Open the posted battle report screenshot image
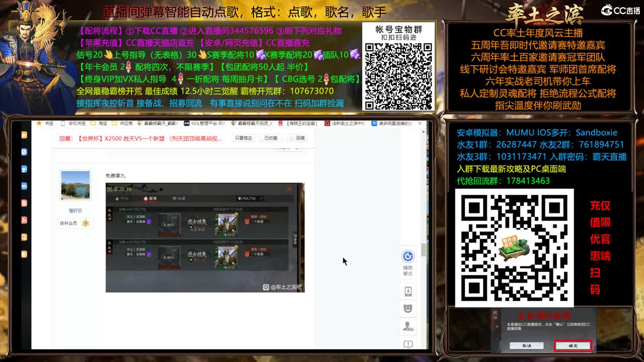This screenshot has height=362, width=644. (x=205, y=237)
